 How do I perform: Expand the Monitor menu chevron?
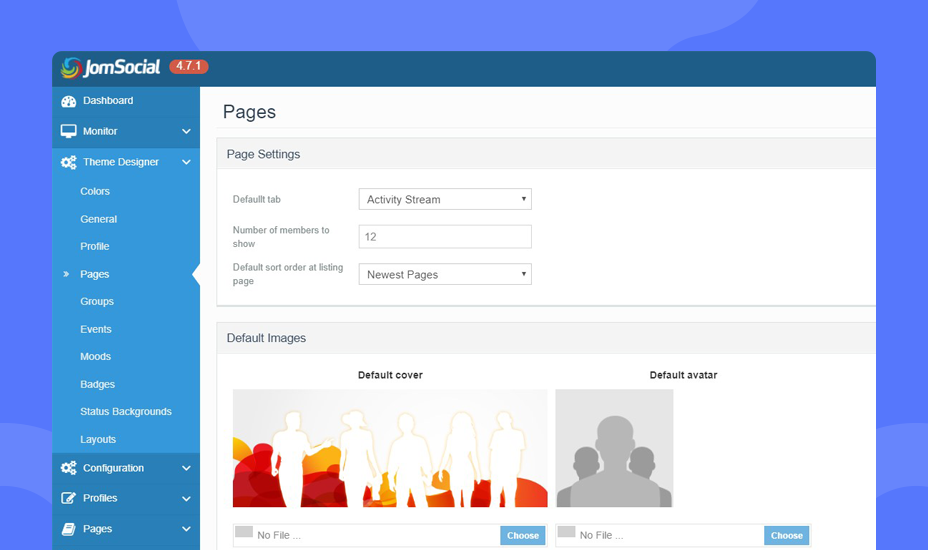click(186, 131)
